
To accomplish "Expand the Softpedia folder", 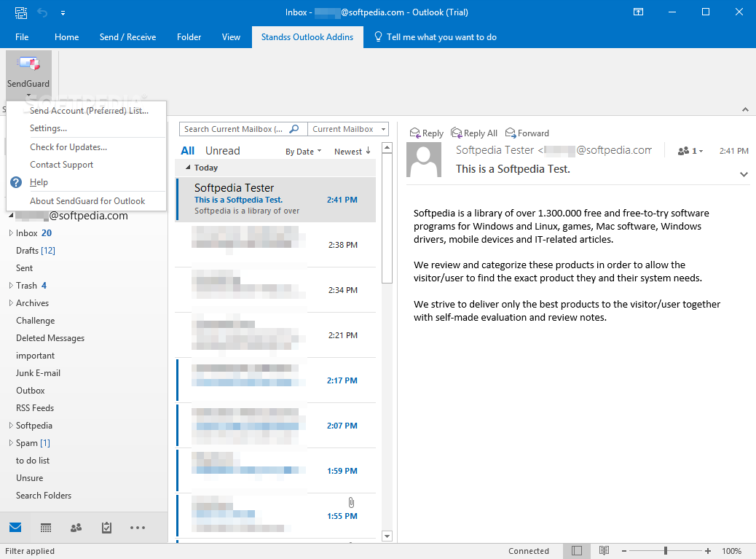I will point(11,426).
